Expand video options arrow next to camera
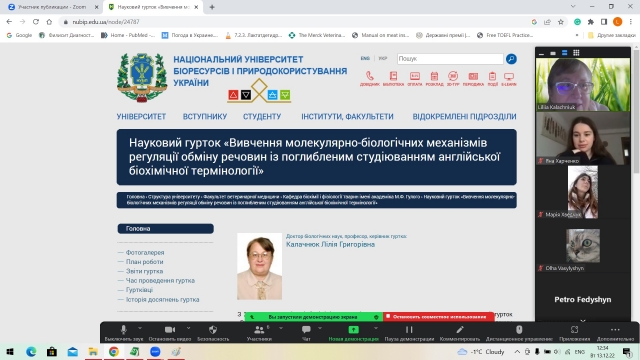The height and width of the screenshot is (360, 640). pyautogui.click(x=188, y=328)
